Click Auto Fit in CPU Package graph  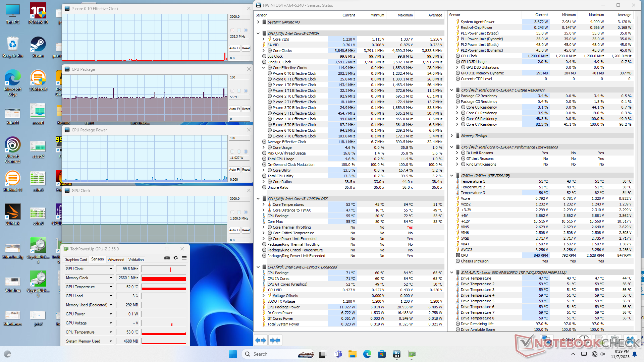pos(234,109)
